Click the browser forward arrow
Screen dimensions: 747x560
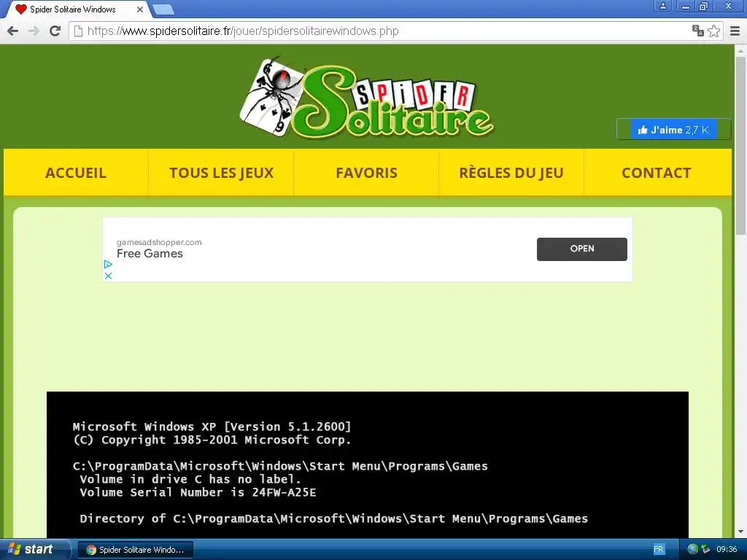pyautogui.click(x=34, y=31)
